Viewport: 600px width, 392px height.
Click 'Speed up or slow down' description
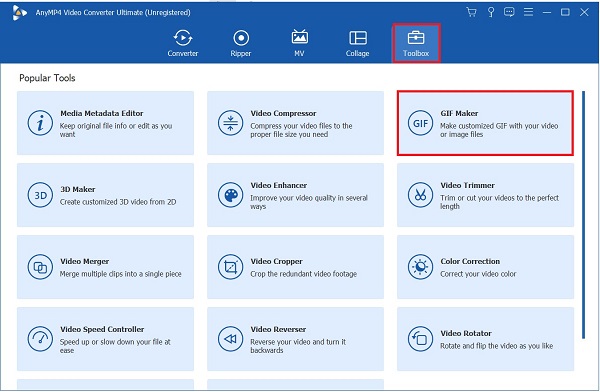(x=115, y=346)
